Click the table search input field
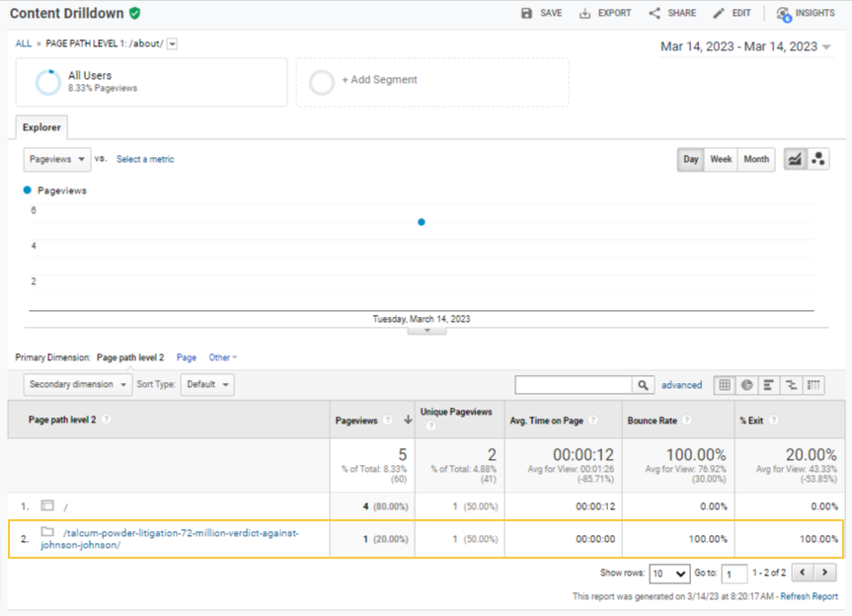Image resolution: width=852 pixels, height=616 pixels. pos(573,385)
